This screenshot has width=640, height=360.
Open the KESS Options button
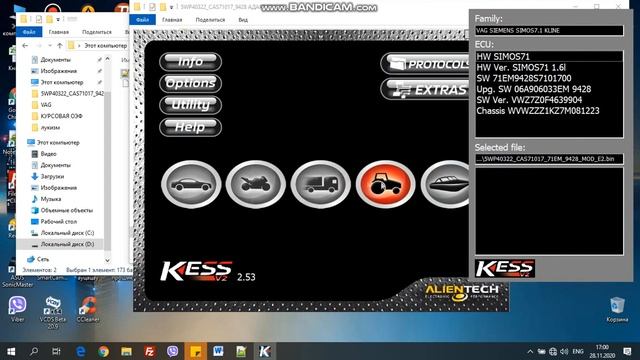click(191, 83)
